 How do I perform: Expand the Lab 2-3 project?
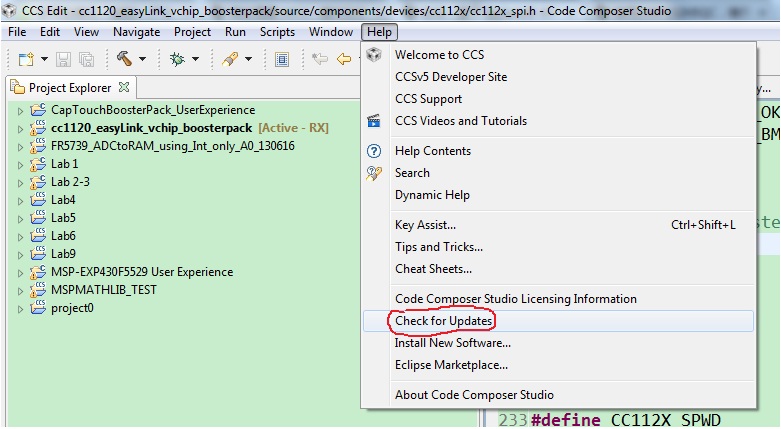point(20,183)
